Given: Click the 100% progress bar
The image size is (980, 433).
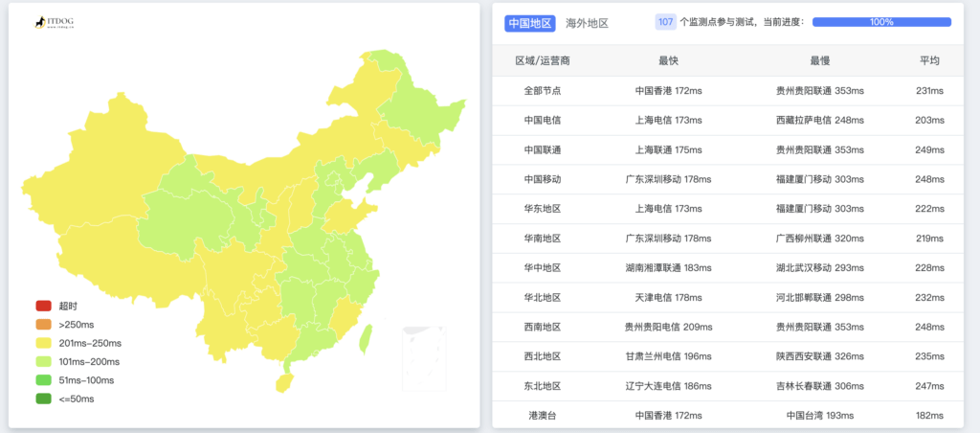Looking at the screenshot, I should point(881,22).
